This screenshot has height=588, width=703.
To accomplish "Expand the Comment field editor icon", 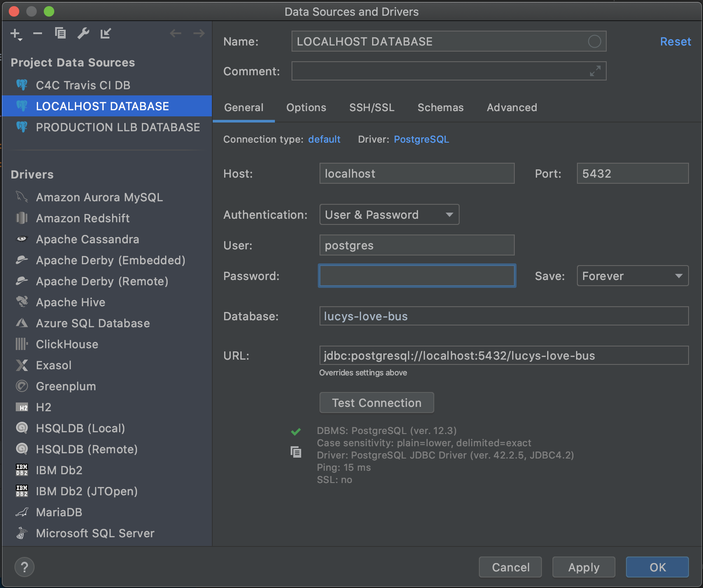I will (595, 71).
